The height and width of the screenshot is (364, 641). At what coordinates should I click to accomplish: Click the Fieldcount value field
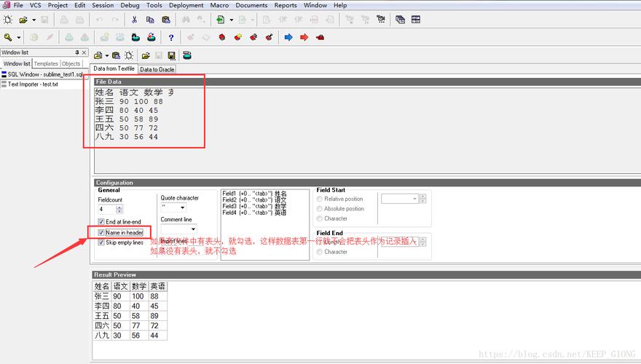tap(106, 209)
